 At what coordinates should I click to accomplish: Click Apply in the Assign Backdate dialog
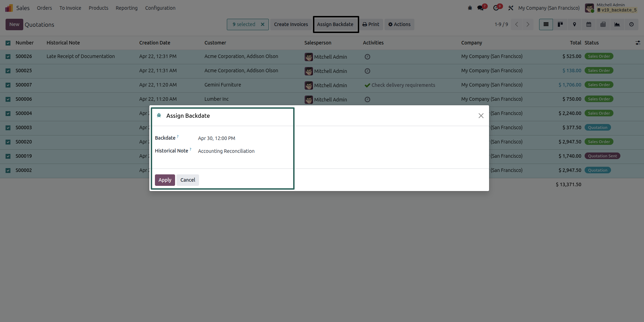pyautogui.click(x=165, y=180)
